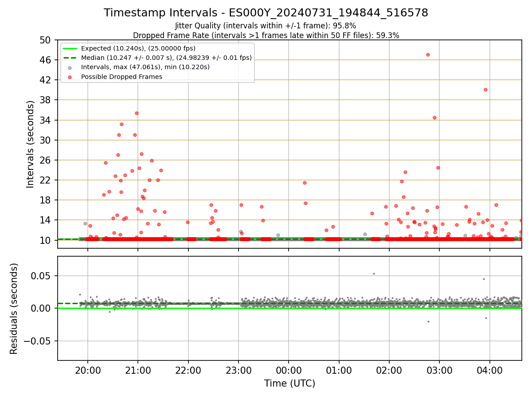The width and height of the screenshot is (532, 399).
Task: Click the 34 tick on the intervals axis
Action: coord(46,120)
